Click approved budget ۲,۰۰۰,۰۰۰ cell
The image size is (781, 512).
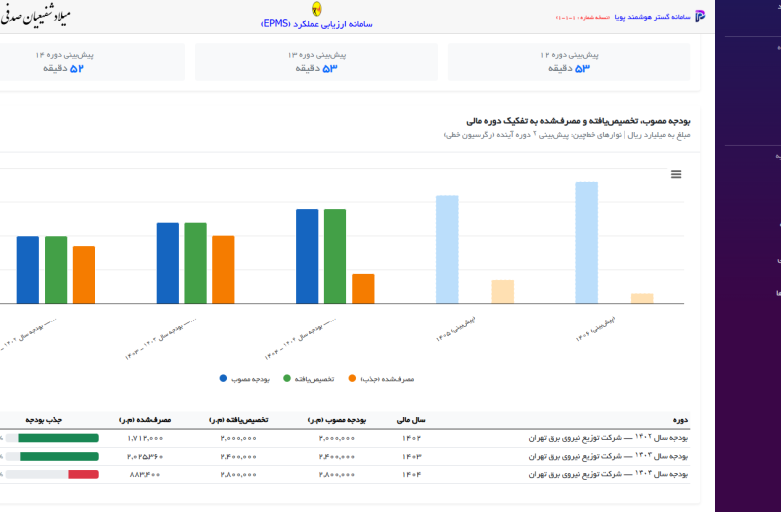point(337,438)
